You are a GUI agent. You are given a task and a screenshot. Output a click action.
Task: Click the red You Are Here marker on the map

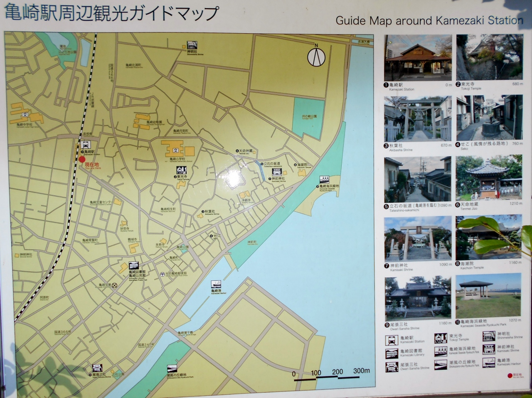pos(82,159)
